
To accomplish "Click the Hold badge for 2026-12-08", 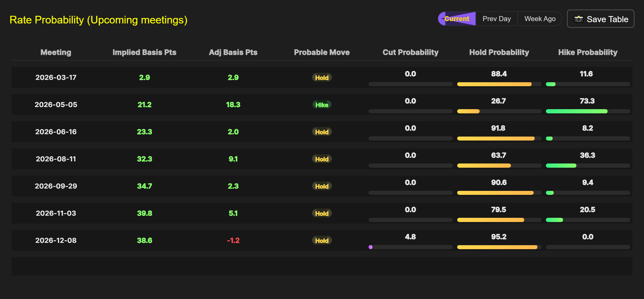I will point(322,240).
